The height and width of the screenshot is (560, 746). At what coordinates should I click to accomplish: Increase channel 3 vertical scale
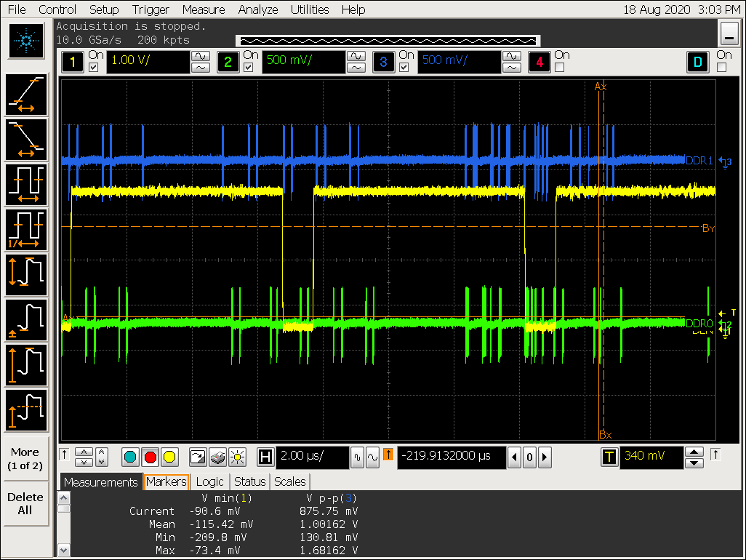click(x=512, y=56)
